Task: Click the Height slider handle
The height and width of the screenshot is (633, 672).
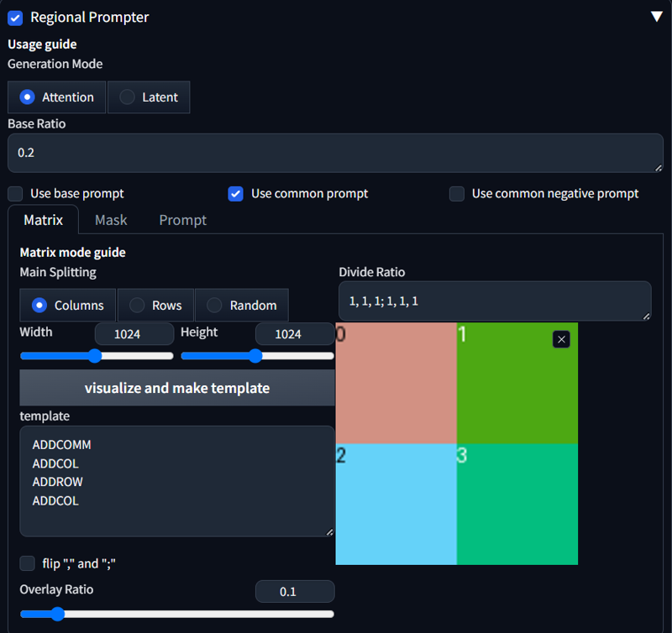Action: click(255, 356)
